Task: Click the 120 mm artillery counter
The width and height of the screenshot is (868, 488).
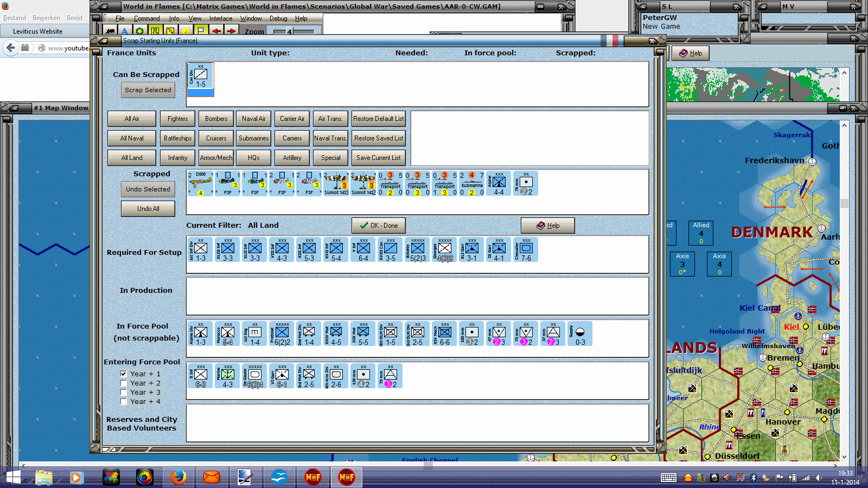Action: (x=363, y=376)
